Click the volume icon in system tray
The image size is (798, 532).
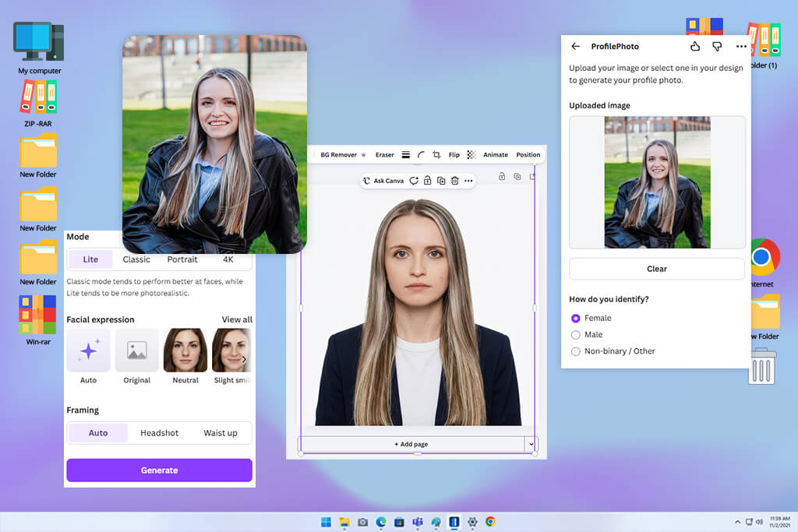coord(760,522)
